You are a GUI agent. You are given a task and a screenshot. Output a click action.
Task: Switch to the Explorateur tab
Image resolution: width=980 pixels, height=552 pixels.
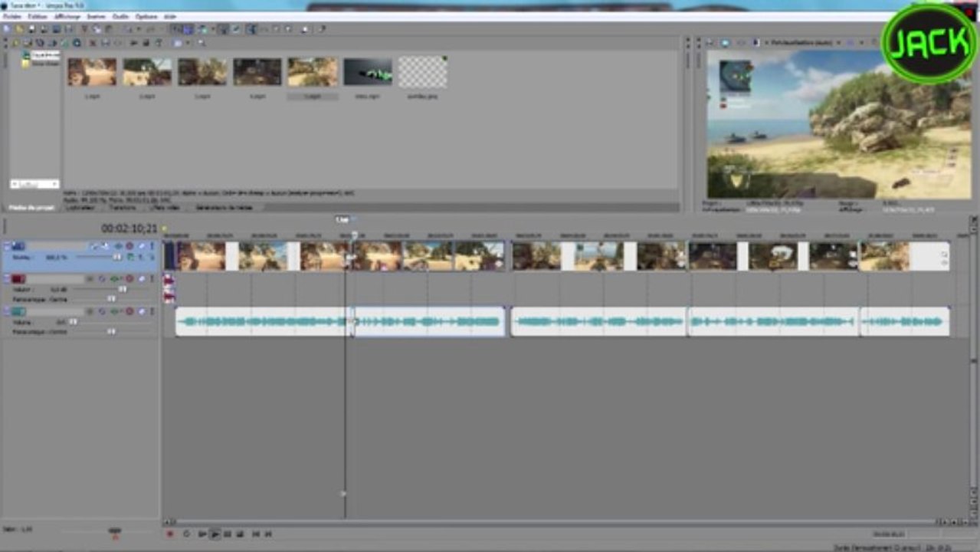point(80,207)
